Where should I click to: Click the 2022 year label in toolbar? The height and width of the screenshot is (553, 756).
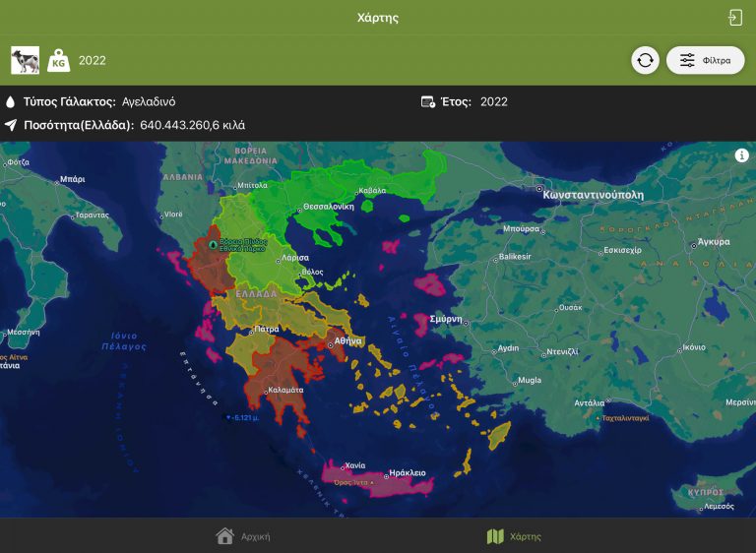(x=93, y=60)
